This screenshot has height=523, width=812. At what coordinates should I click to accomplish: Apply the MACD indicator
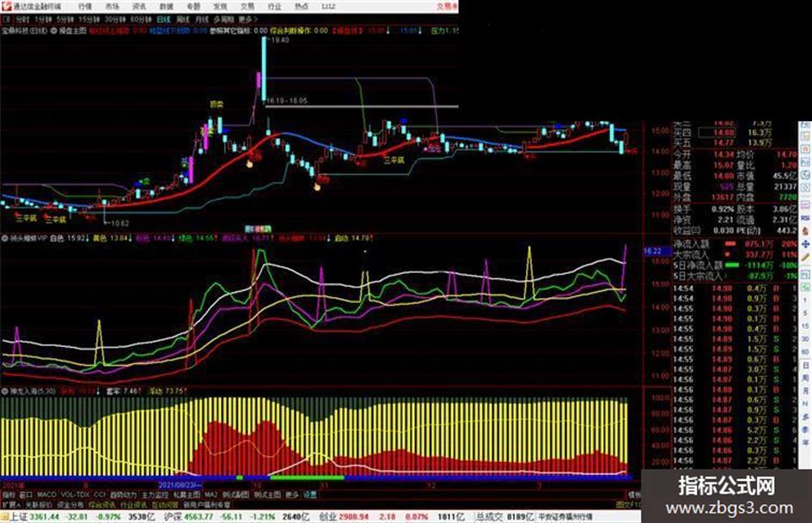point(46,495)
